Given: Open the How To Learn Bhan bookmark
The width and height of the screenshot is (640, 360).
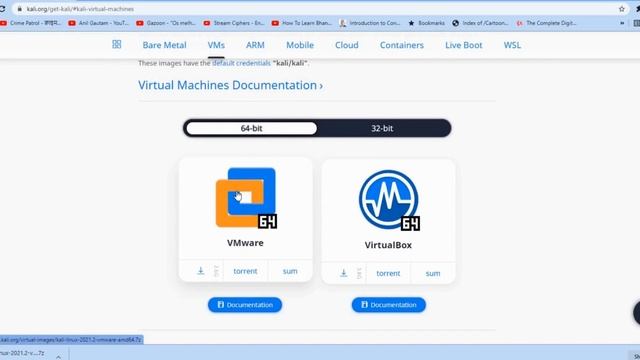Looking at the screenshot, I should 302,23.
